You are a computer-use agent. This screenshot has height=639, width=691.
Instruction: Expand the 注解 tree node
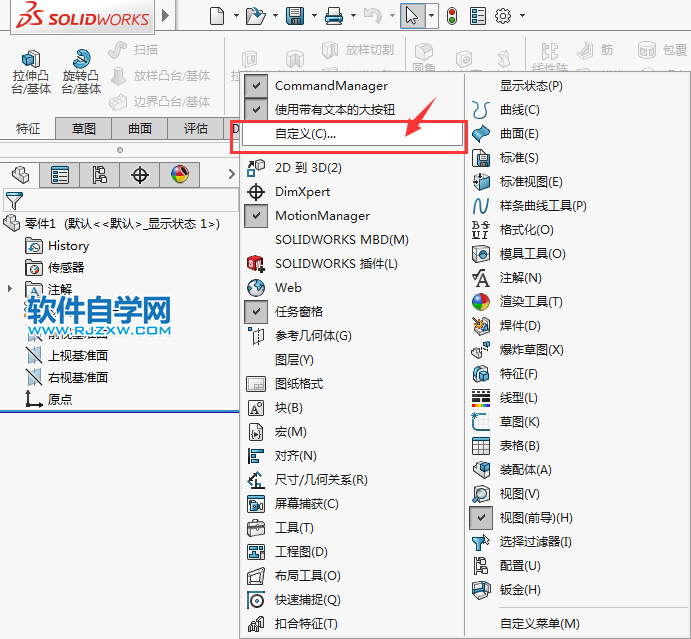pyautogui.click(x=10, y=289)
